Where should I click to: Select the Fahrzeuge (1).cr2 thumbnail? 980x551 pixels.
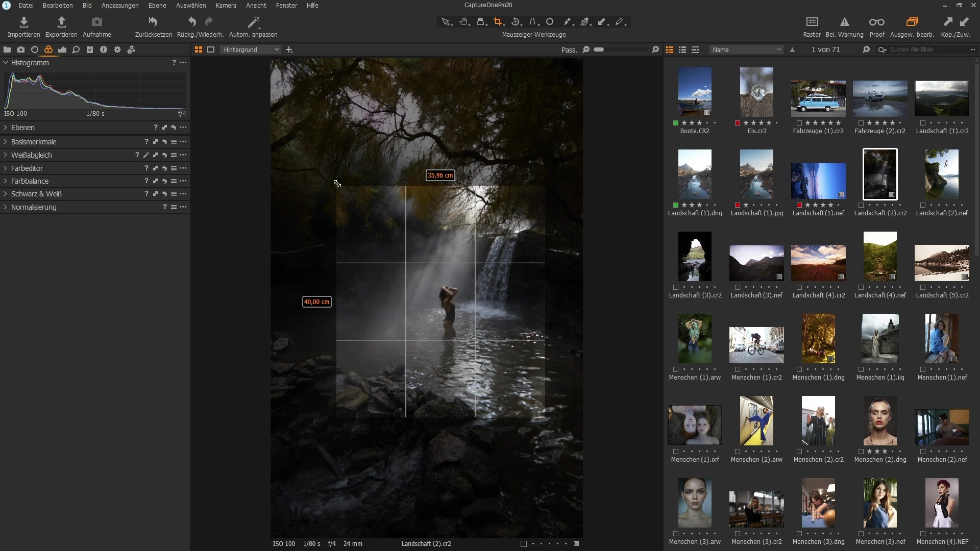tap(818, 98)
